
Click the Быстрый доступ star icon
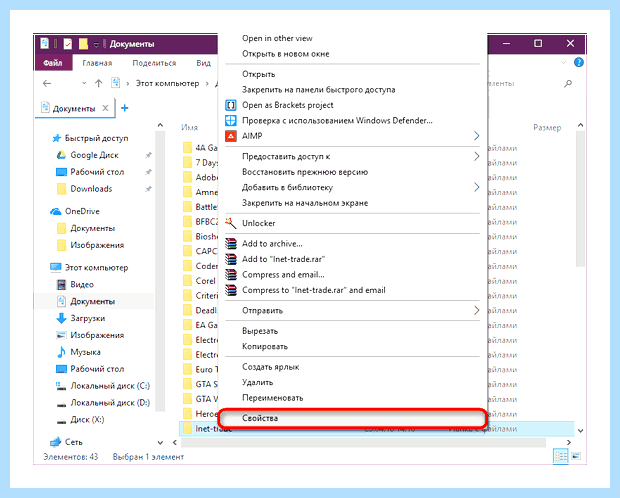[57, 138]
